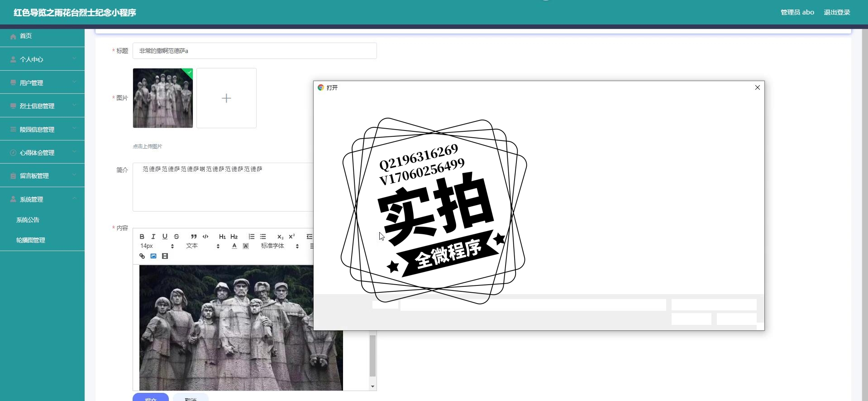Create an ordered numbered list

click(x=252, y=237)
